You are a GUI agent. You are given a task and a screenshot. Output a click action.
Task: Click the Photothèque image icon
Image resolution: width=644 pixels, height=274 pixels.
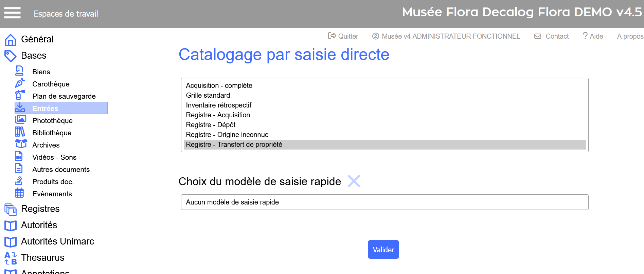[x=20, y=120]
